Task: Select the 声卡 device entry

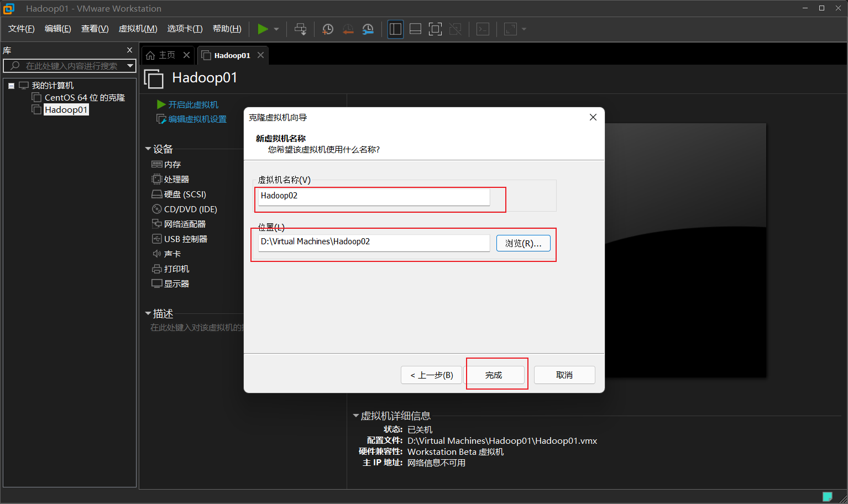Action: (x=166, y=254)
